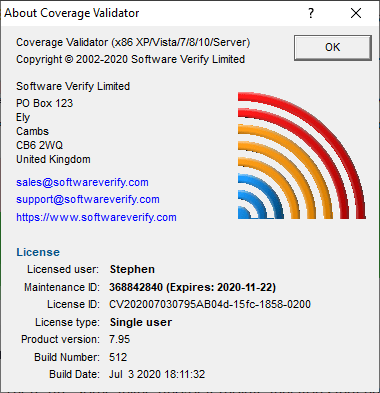The height and width of the screenshot is (393, 380).
Task: Close the About Coverage Validator dialog
Action: pos(356,13)
